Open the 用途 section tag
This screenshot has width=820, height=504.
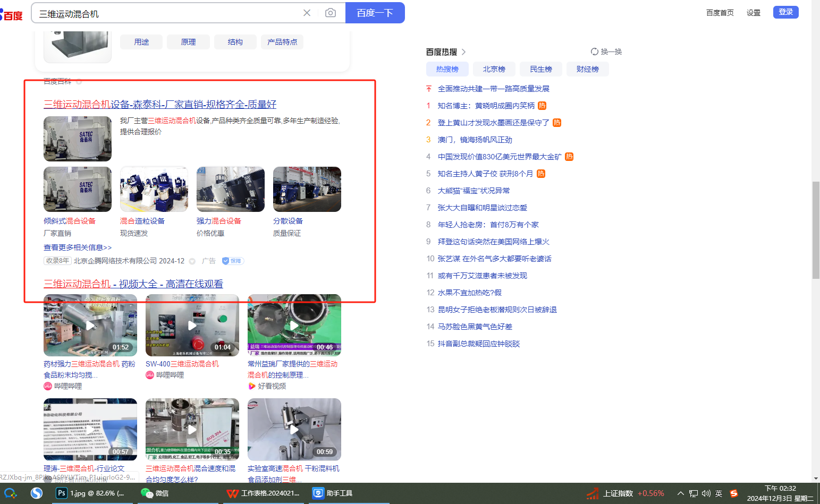pyautogui.click(x=141, y=42)
